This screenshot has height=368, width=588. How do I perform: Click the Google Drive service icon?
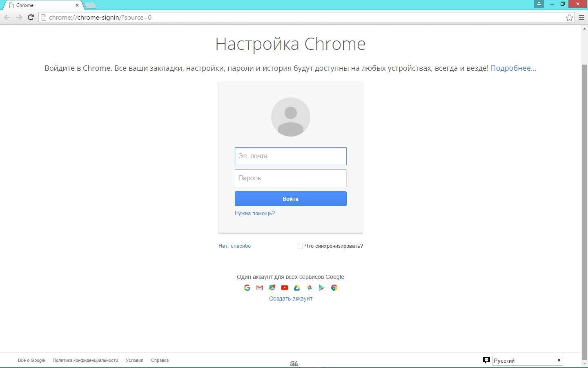(297, 288)
